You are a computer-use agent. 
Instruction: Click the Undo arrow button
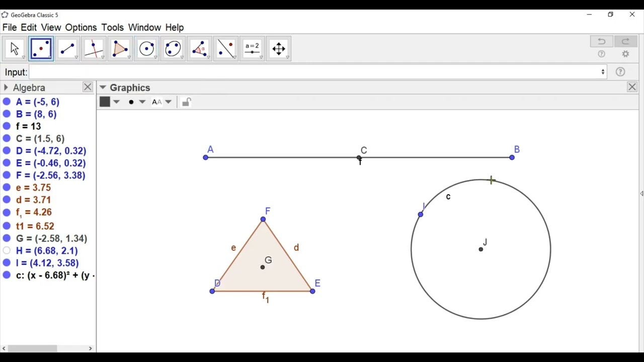pyautogui.click(x=602, y=41)
